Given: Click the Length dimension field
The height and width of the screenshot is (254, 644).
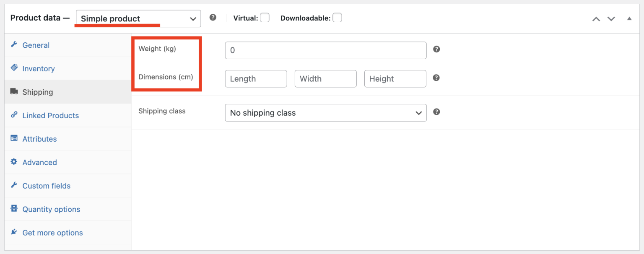Looking at the screenshot, I should click(x=256, y=78).
